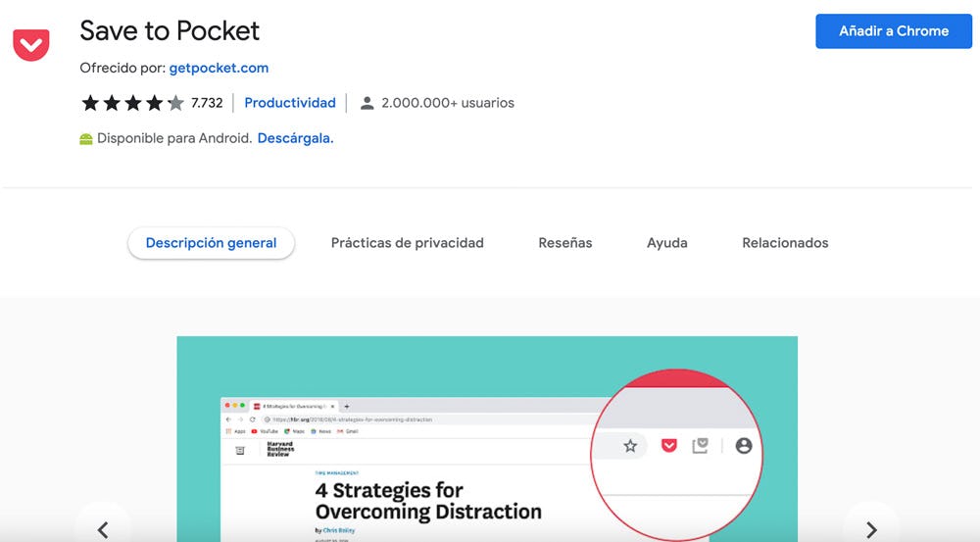Viewport: 980px width, 542px height.
Task: Select the Descripción general tab
Action: (x=212, y=242)
